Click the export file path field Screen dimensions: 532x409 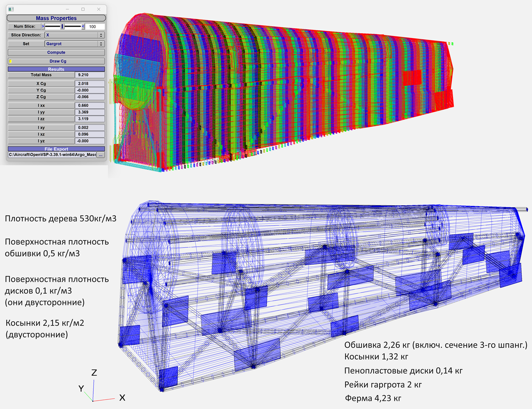click(x=52, y=155)
